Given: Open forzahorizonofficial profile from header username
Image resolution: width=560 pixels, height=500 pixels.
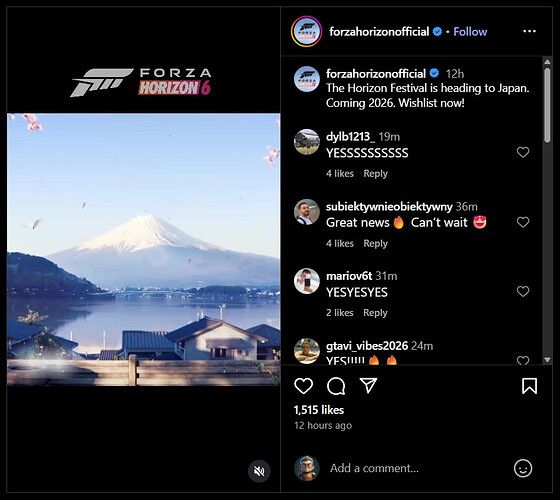Looking at the screenshot, I should (x=379, y=32).
